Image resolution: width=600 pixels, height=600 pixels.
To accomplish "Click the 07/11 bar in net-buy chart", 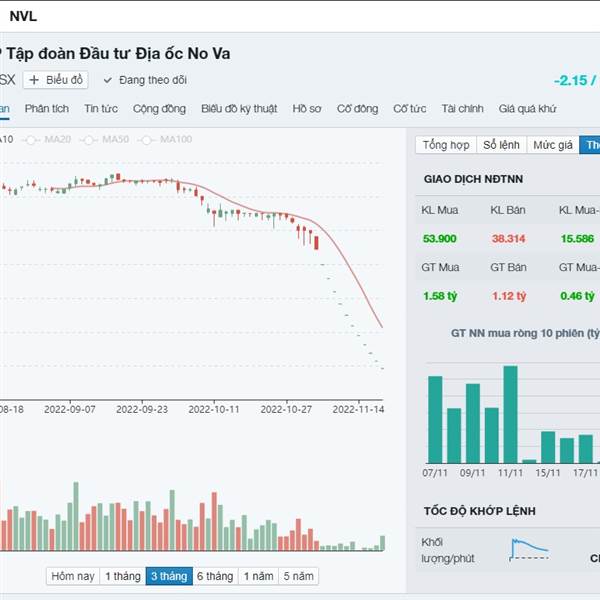I will pos(435,420).
